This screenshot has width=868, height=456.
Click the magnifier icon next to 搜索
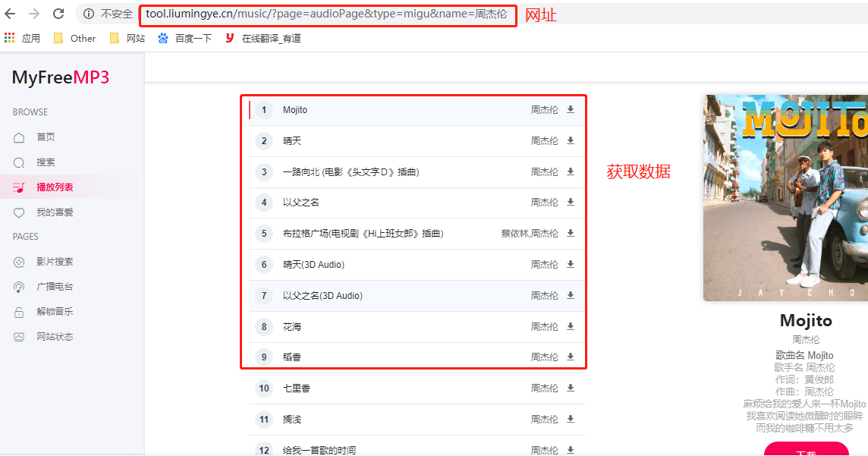point(19,162)
